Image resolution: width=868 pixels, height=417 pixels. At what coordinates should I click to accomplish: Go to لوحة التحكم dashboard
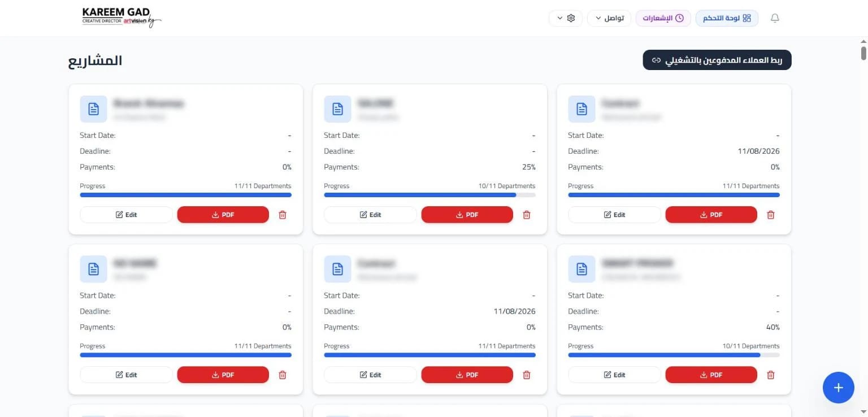(727, 18)
